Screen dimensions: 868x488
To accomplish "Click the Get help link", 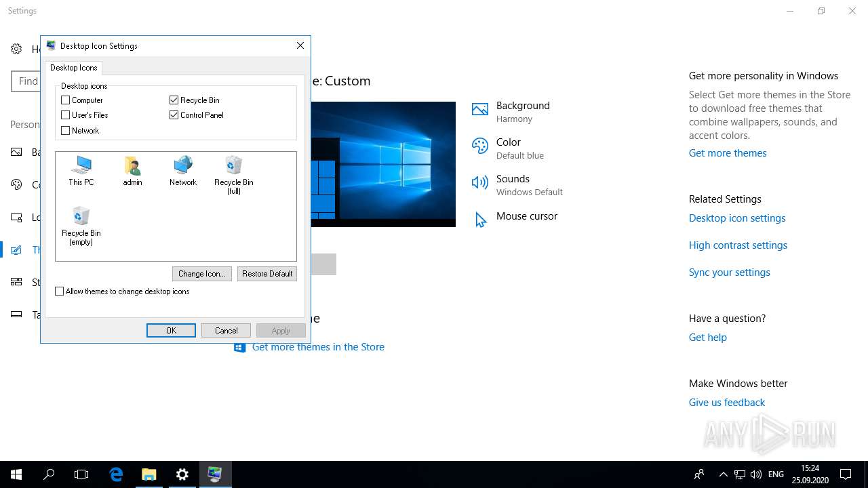I will click(708, 338).
